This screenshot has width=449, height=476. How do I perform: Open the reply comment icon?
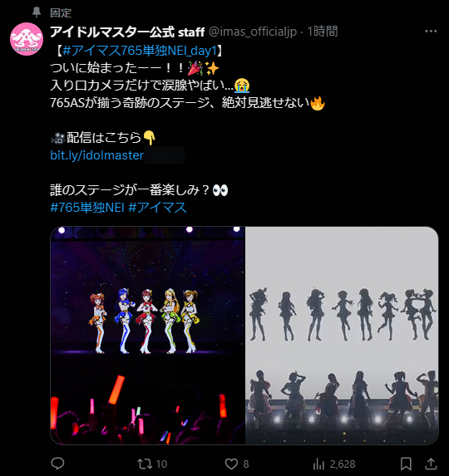tap(57, 464)
